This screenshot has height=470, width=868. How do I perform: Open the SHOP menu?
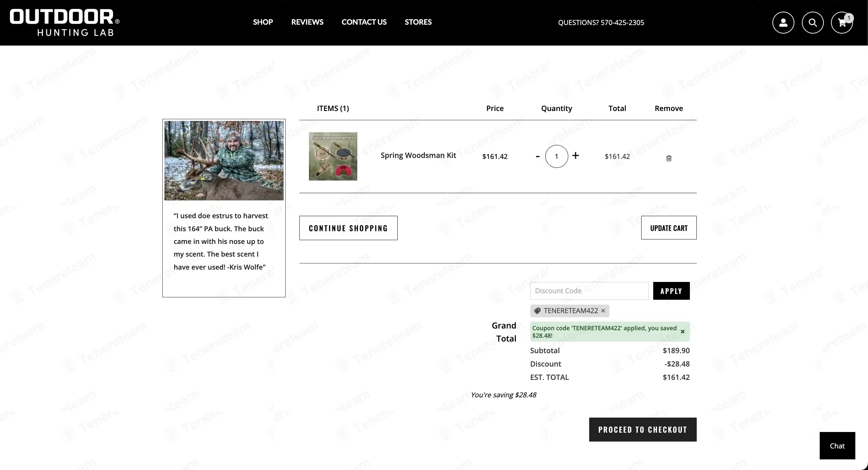coord(263,22)
